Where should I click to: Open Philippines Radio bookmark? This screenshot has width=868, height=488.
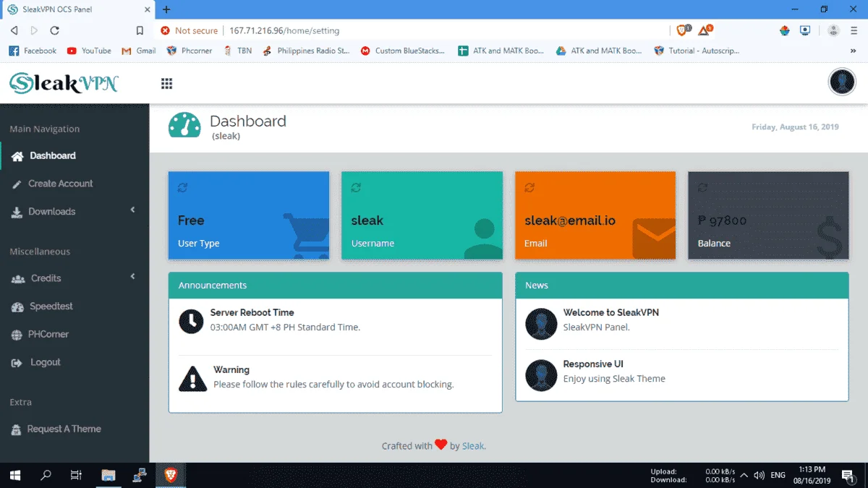(307, 51)
